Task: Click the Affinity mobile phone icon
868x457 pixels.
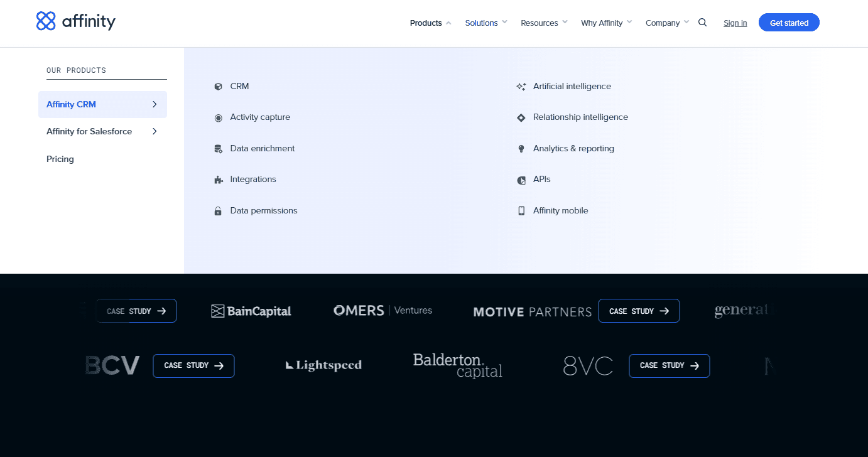Action: tap(521, 211)
